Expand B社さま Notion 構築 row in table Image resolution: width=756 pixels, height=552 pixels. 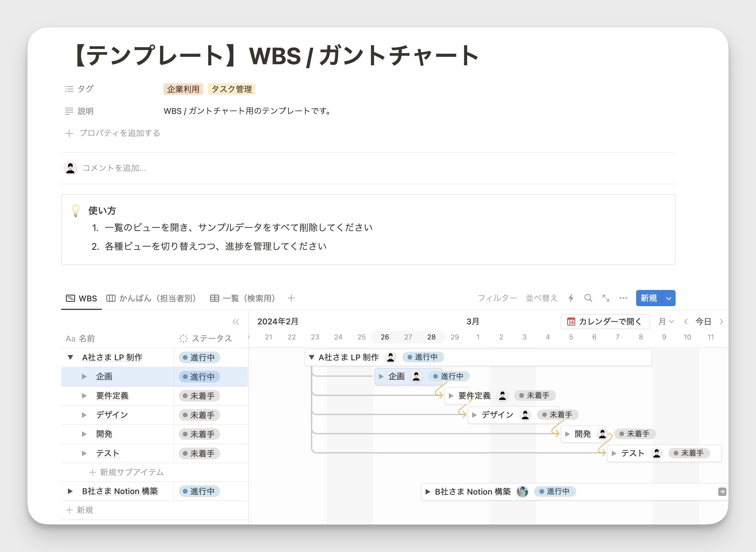(x=70, y=491)
